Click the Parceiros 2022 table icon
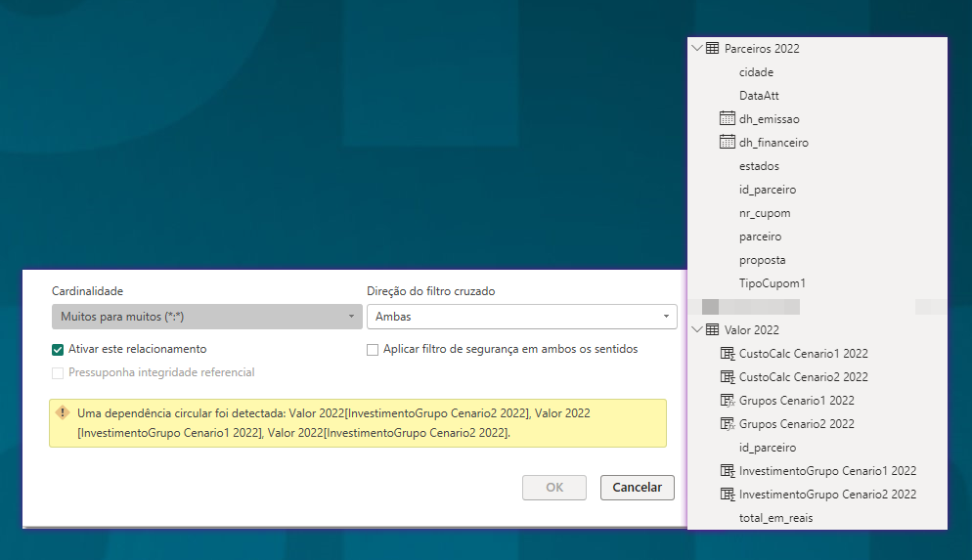Image resolution: width=972 pixels, height=560 pixels. point(712,48)
